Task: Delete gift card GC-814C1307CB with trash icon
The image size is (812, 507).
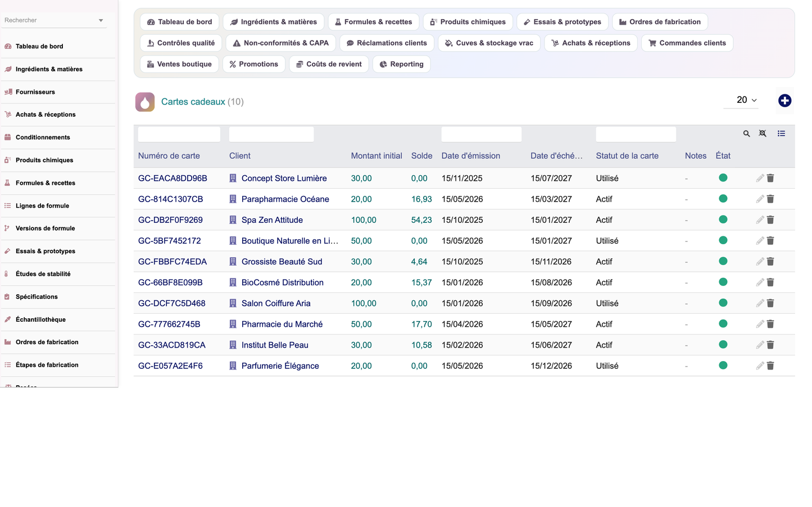Action: pyautogui.click(x=770, y=199)
